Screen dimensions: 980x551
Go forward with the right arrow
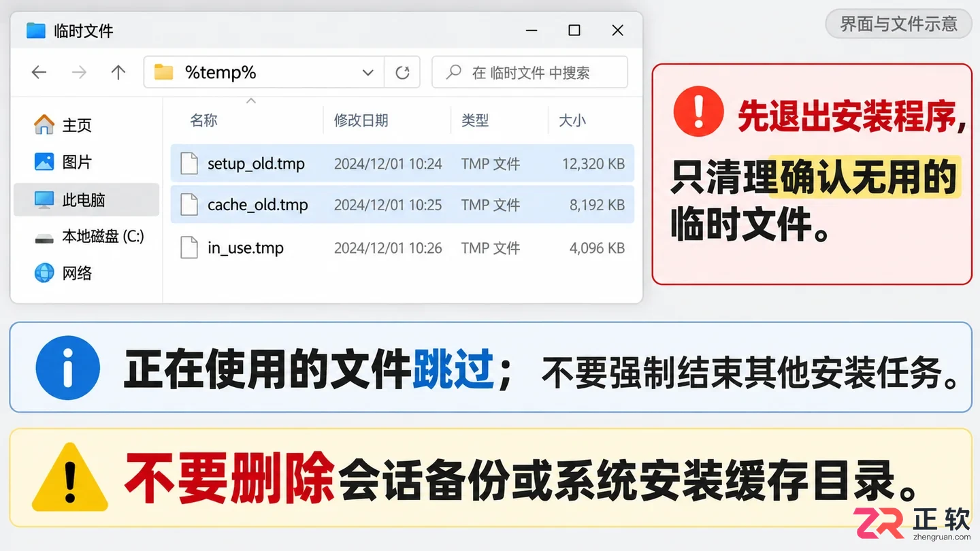point(79,72)
